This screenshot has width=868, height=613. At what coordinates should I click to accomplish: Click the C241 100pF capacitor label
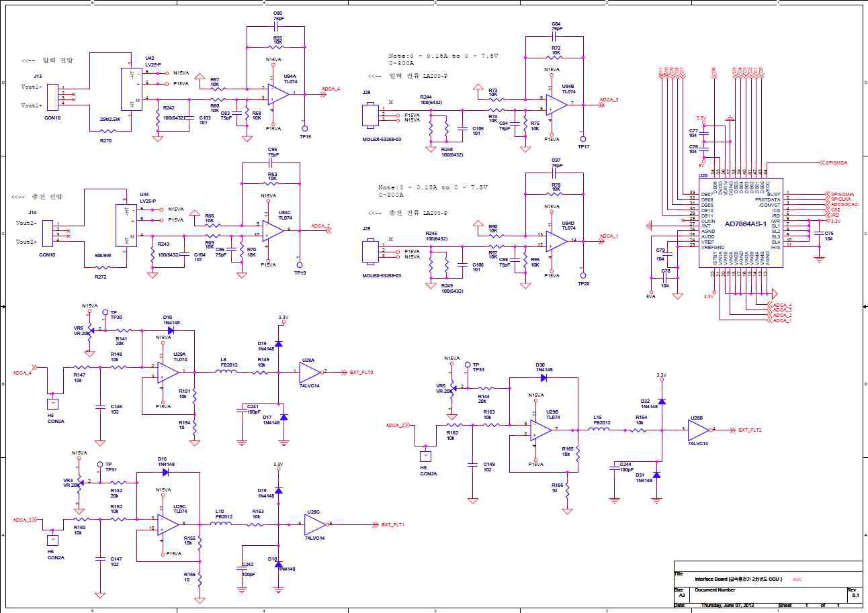[253, 409]
